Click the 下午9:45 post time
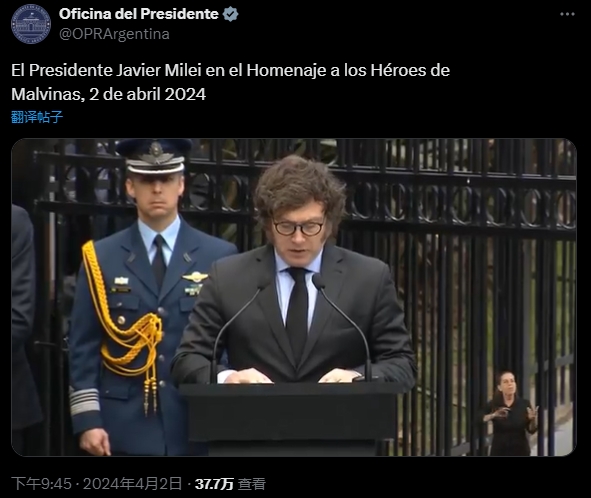This screenshot has width=591, height=498. tap(41, 483)
